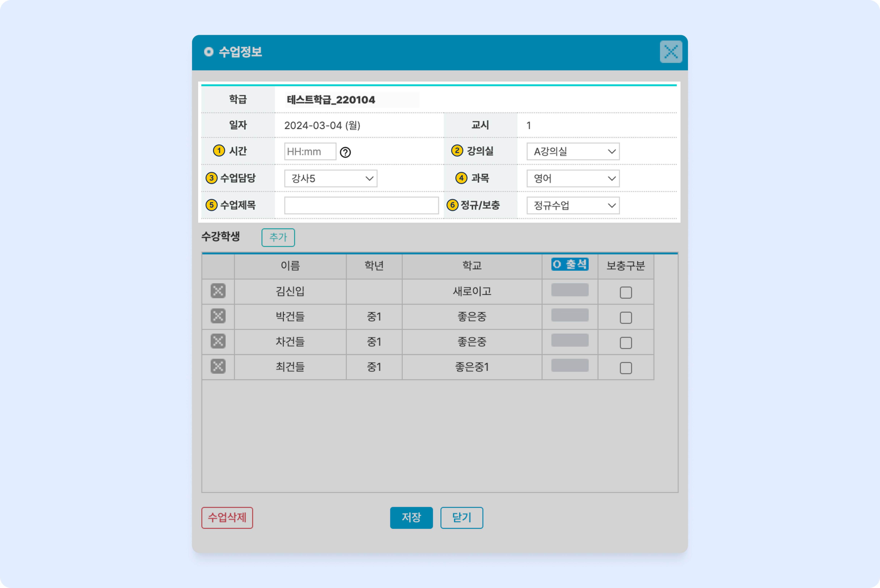880x588 pixels.
Task: Close the 수업정보 dialog with X icon
Action: (671, 52)
